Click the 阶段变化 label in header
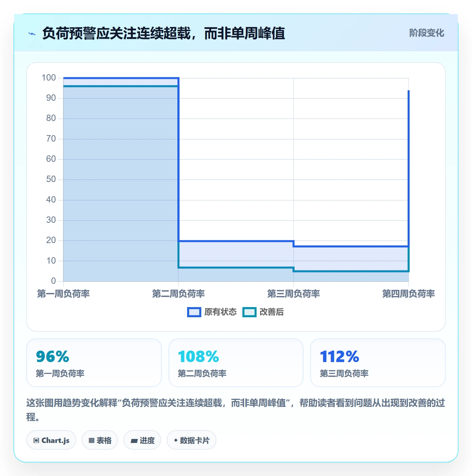The height and width of the screenshot is (476, 472). click(426, 33)
